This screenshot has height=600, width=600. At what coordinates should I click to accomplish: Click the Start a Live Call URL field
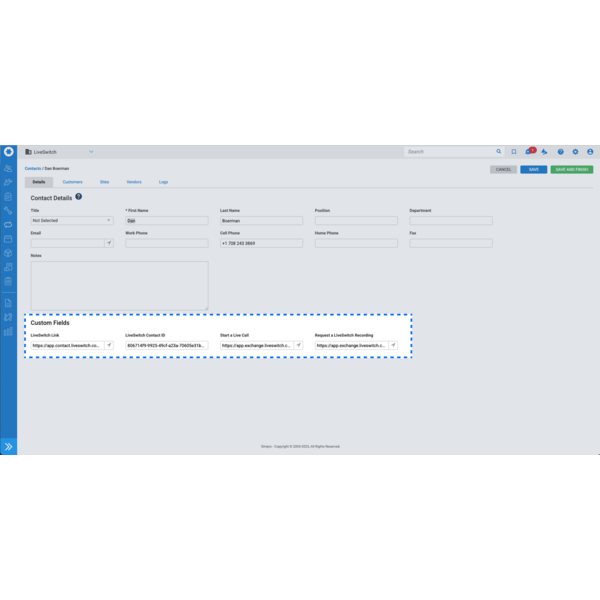pyautogui.click(x=257, y=346)
